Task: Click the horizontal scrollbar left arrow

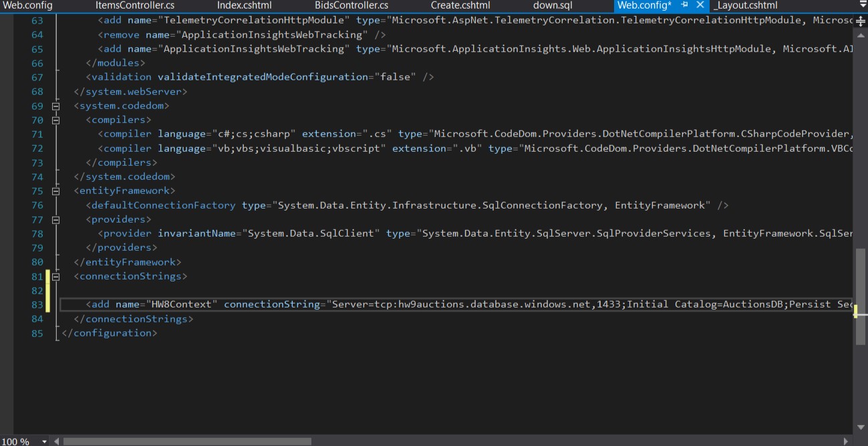Action: [x=57, y=441]
